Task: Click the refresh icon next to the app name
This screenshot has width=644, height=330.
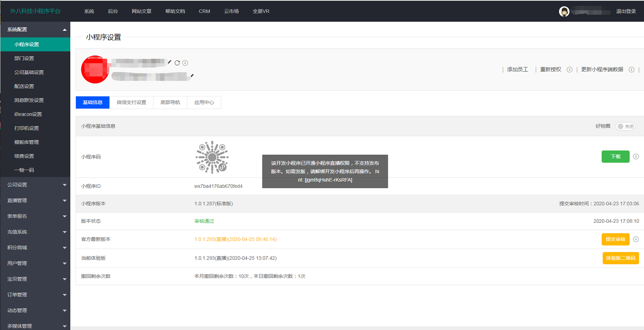Action: [x=177, y=63]
